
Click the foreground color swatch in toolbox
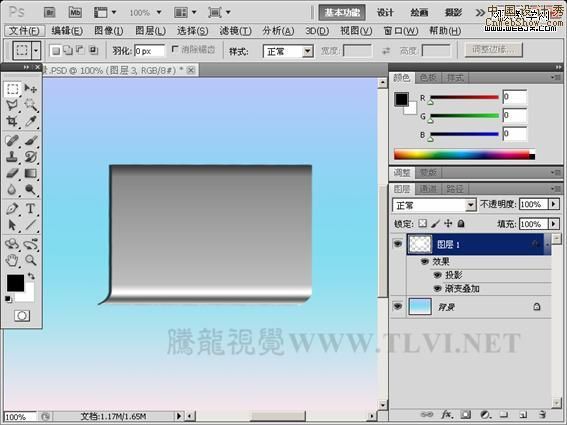click(x=15, y=282)
